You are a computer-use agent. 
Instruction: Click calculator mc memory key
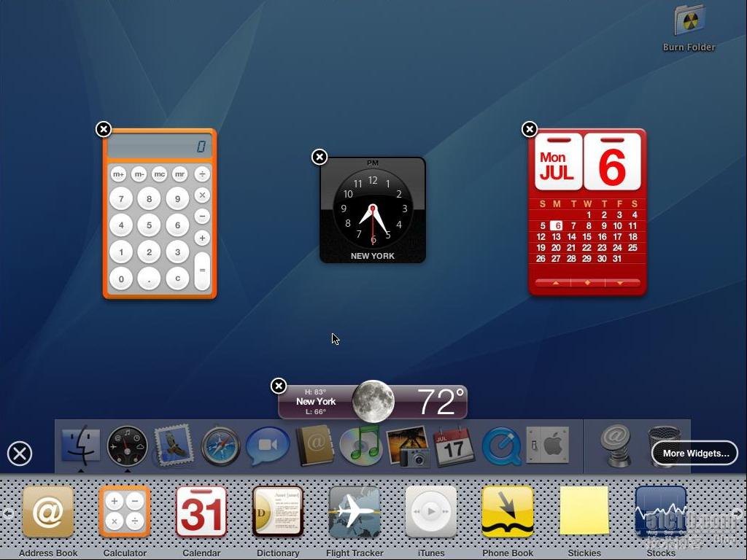click(159, 174)
